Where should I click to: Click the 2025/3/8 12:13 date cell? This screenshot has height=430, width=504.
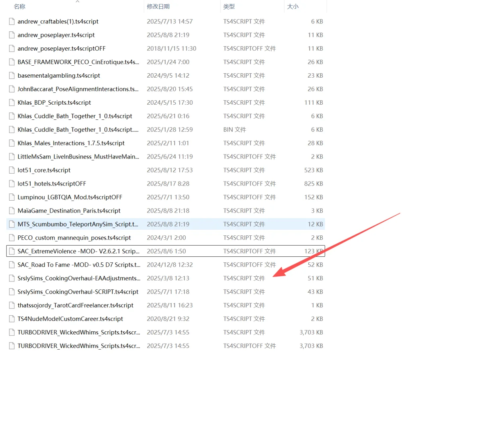[168, 279]
